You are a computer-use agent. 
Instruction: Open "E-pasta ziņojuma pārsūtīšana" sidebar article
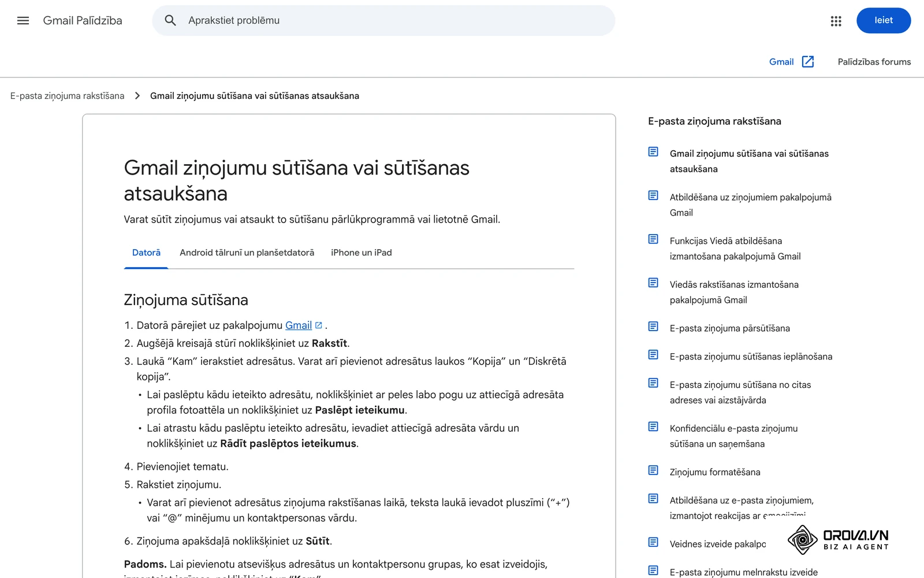[730, 328]
